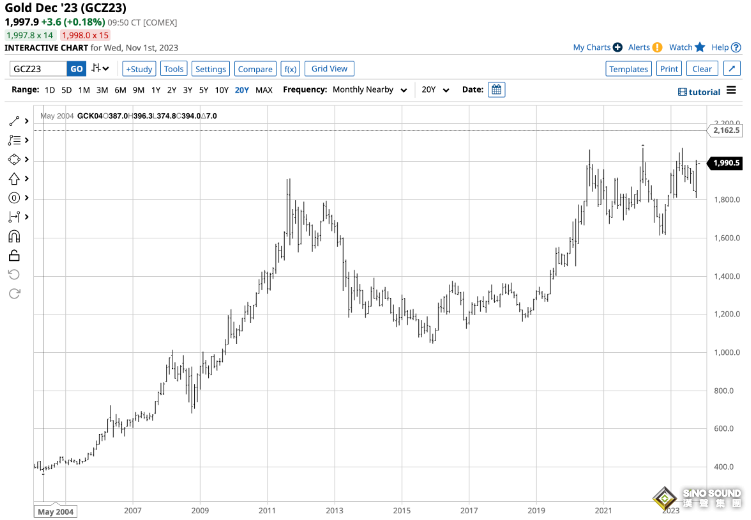The height and width of the screenshot is (520, 751).
Task: Open the 20Y period dropdown
Action: [435, 90]
